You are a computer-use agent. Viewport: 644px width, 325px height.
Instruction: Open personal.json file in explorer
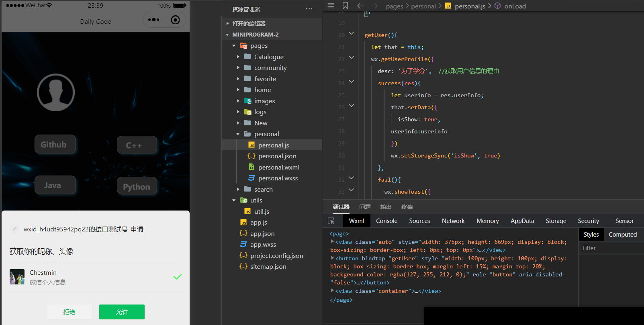pyautogui.click(x=277, y=156)
